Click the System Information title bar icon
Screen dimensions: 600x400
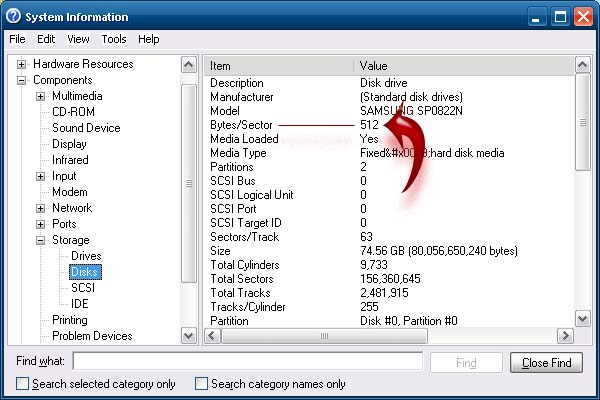point(14,16)
